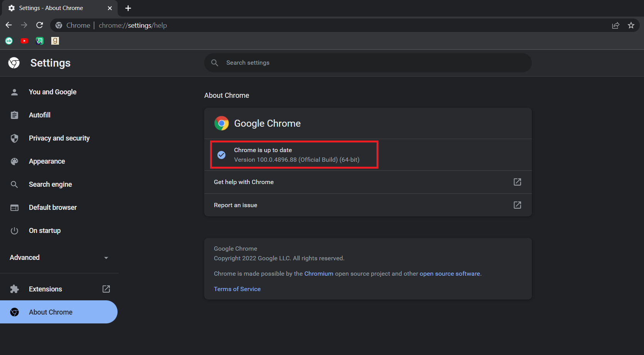The height and width of the screenshot is (355, 644).
Task: Expand the Advanced section arrow
Action: 106,258
